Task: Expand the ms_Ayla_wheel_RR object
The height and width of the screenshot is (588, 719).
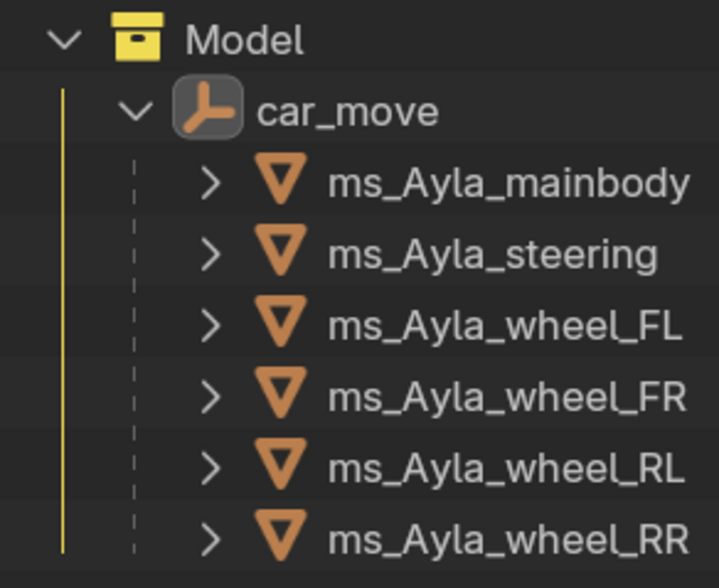Action: click(x=211, y=540)
